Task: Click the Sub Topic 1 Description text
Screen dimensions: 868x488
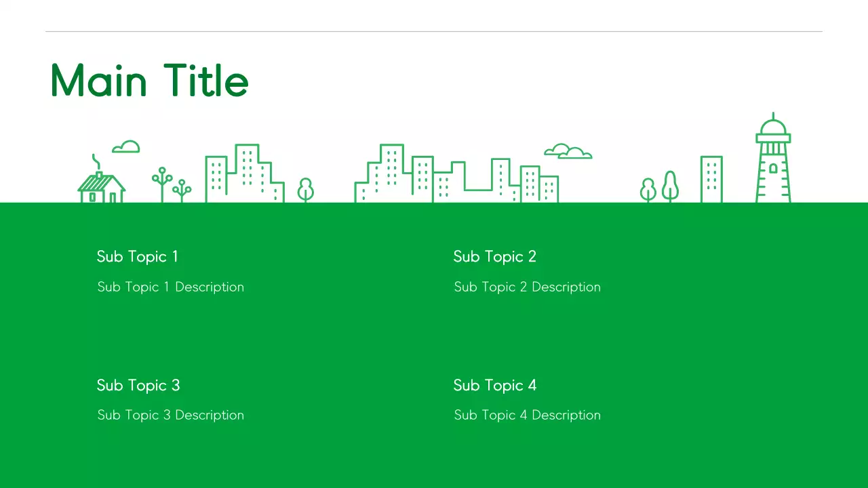Action: point(170,287)
